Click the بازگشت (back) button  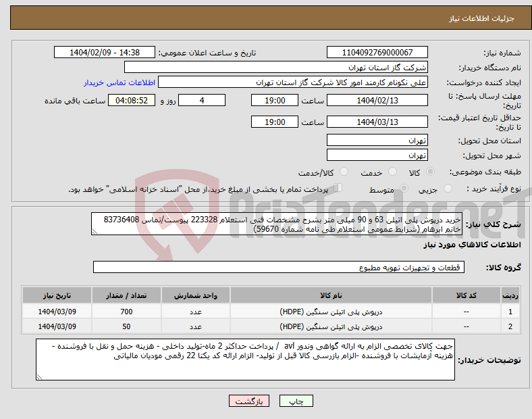[249, 401]
